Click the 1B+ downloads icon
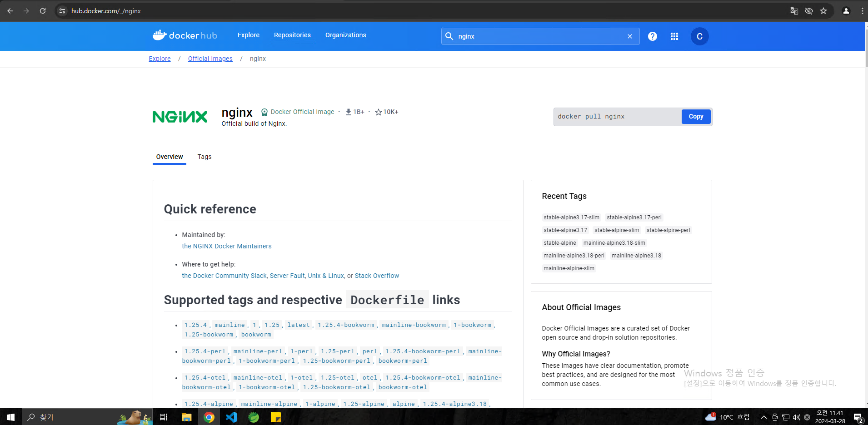868x425 pixels. 349,112
